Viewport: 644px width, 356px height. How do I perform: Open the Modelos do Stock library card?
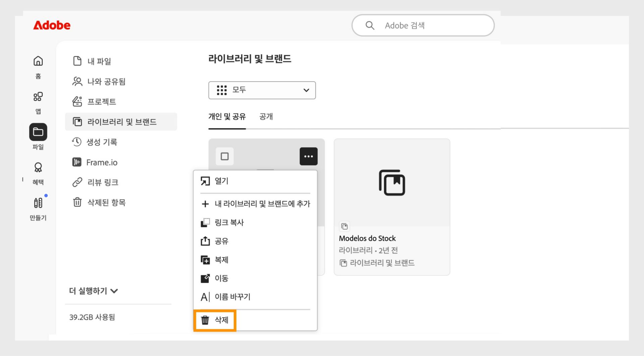(392, 207)
